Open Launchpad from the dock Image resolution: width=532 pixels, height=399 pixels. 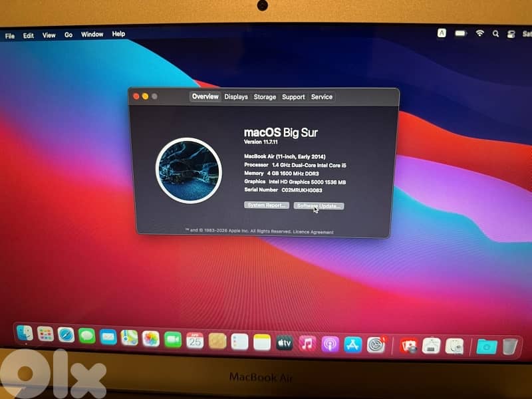click(x=45, y=334)
